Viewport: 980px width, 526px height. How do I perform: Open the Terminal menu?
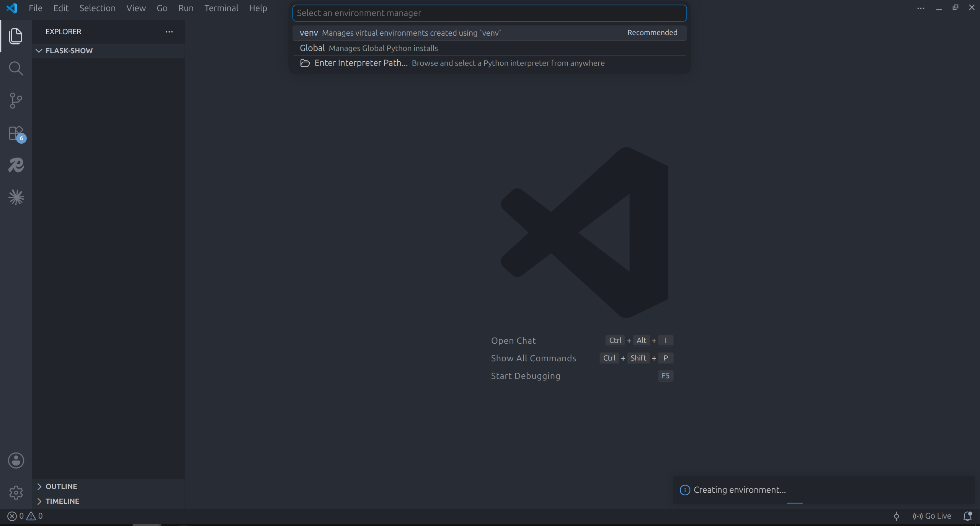tap(221, 8)
